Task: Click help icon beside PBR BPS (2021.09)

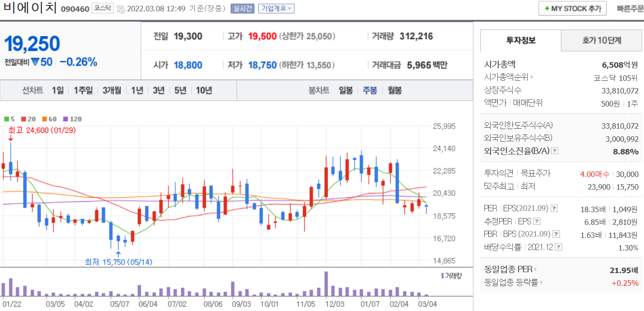Action: pyautogui.click(x=556, y=234)
